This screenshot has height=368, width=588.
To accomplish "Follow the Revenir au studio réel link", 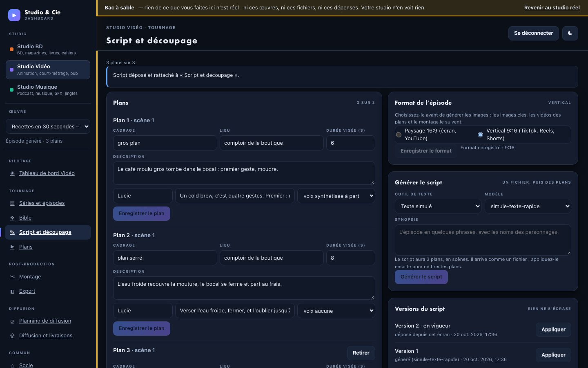I will tap(552, 8).
